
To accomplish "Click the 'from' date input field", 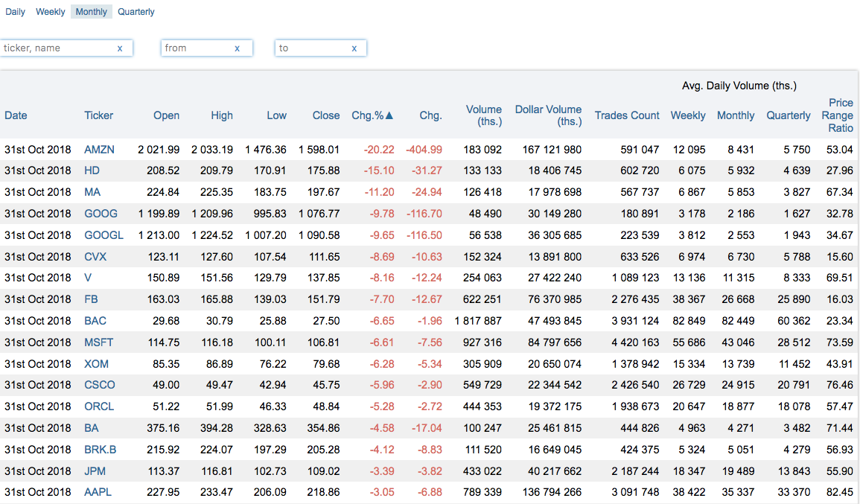I will pyautogui.click(x=207, y=48).
